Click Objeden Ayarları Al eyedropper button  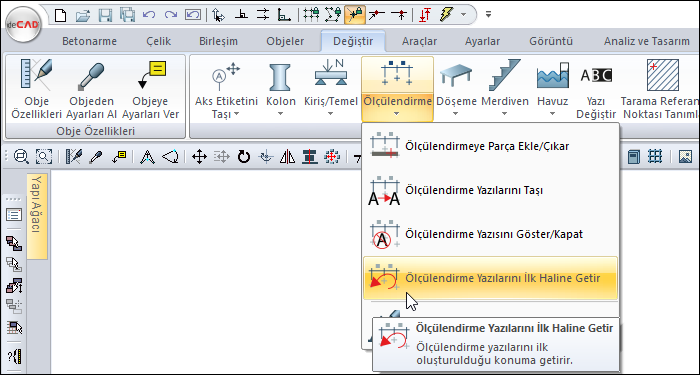click(92, 89)
